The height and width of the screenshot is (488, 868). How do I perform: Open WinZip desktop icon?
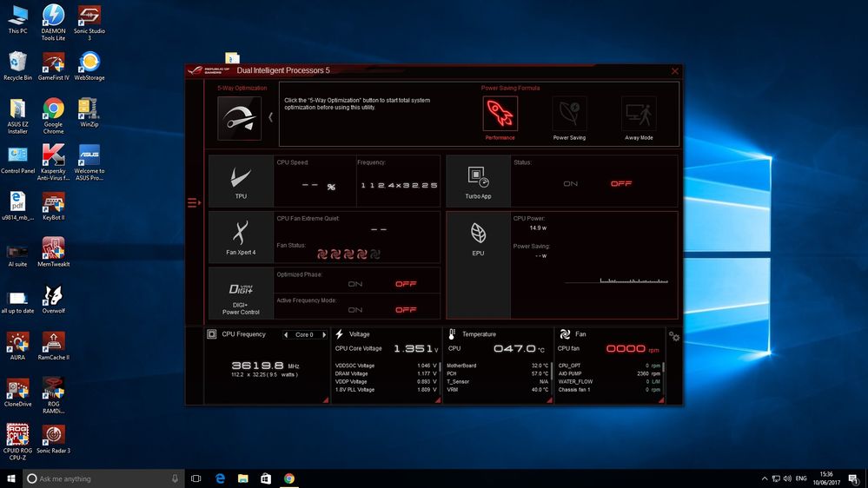pos(89,113)
